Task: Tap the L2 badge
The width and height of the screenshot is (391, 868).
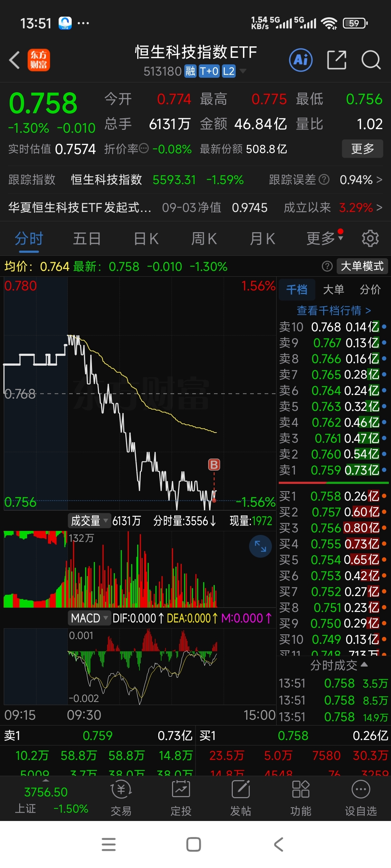Action: tap(228, 71)
